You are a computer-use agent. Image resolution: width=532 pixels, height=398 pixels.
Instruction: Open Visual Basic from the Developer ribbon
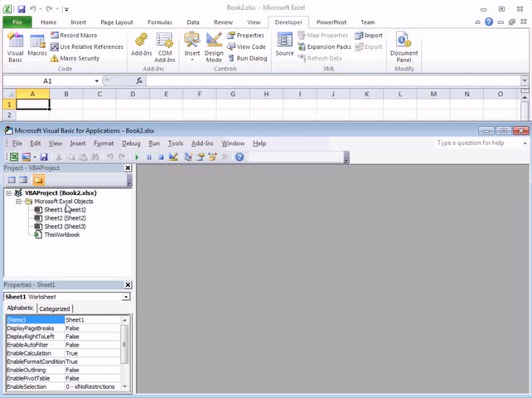coord(15,47)
